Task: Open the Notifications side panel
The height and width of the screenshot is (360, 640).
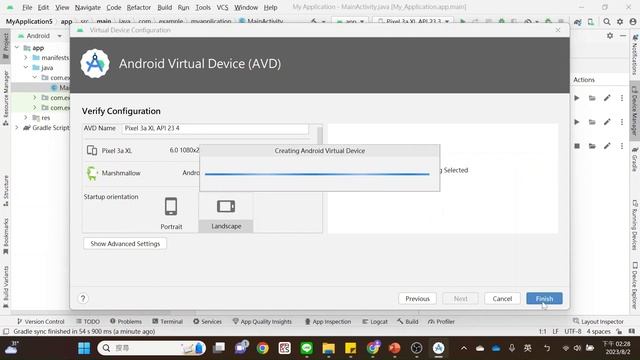Action: 635,54
